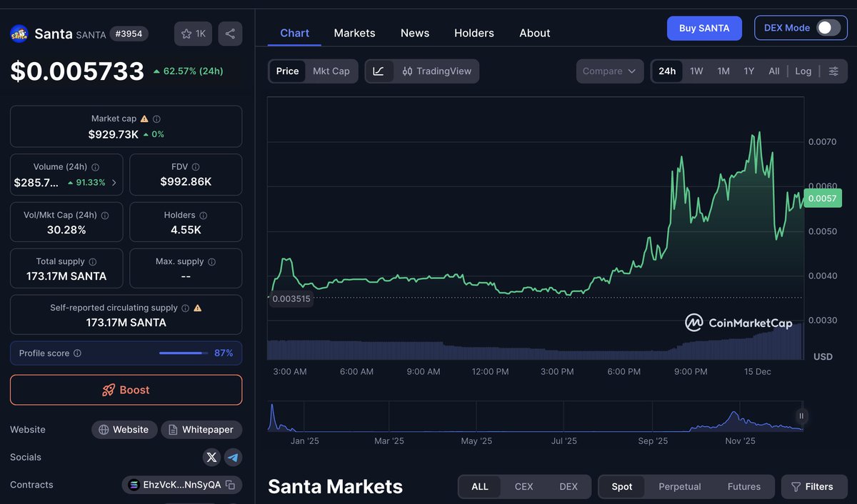Click Buy SANTA button
The width and height of the screenshot is (857, 504).
[704, 28]
